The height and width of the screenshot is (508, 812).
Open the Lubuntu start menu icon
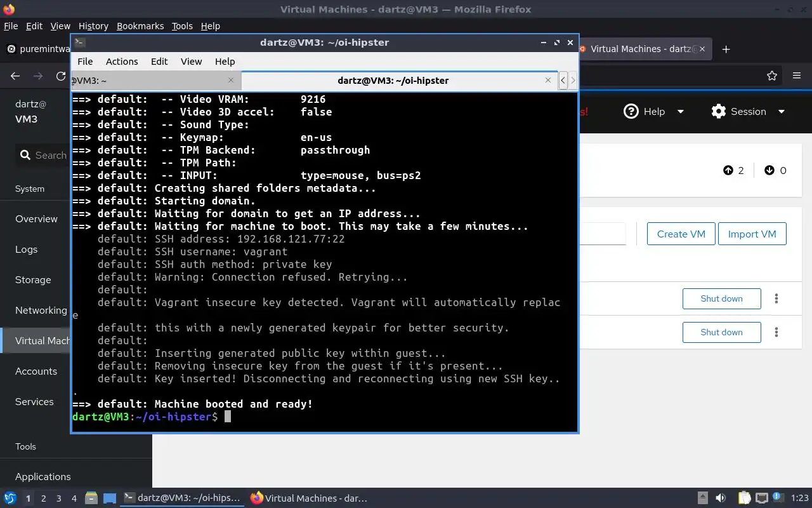click(x=10, y=498)
